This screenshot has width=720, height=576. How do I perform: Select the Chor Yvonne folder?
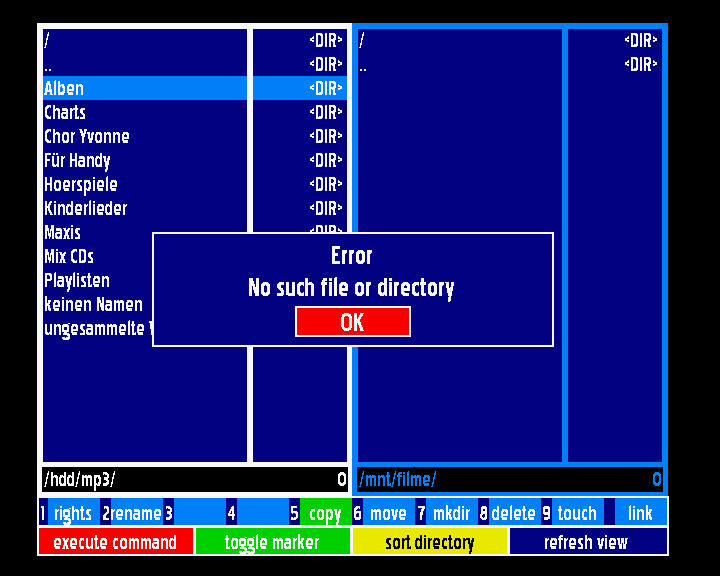pos(87,136)
